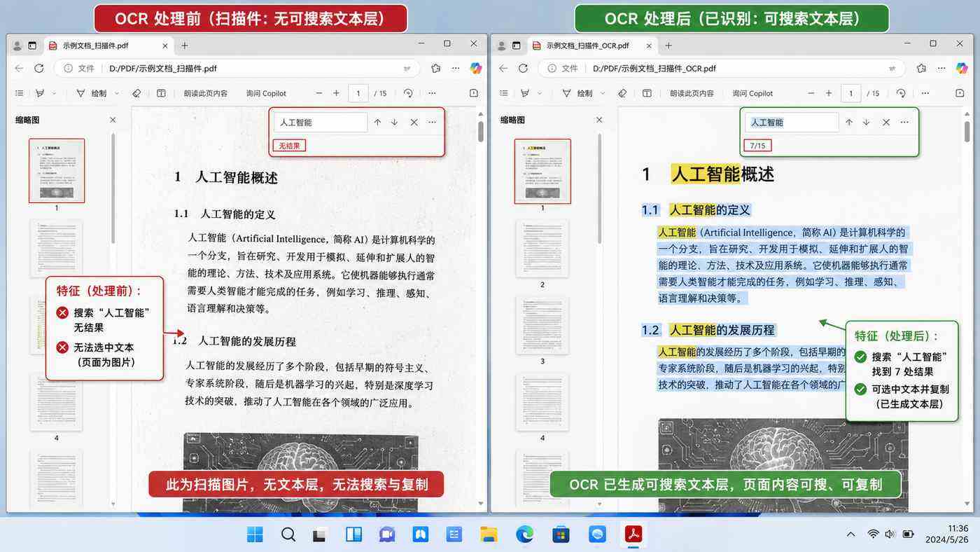980x552 pixels.
Task: Open File Explorer from taskbar
Action: pyautogui.click(x=489, y=534)
